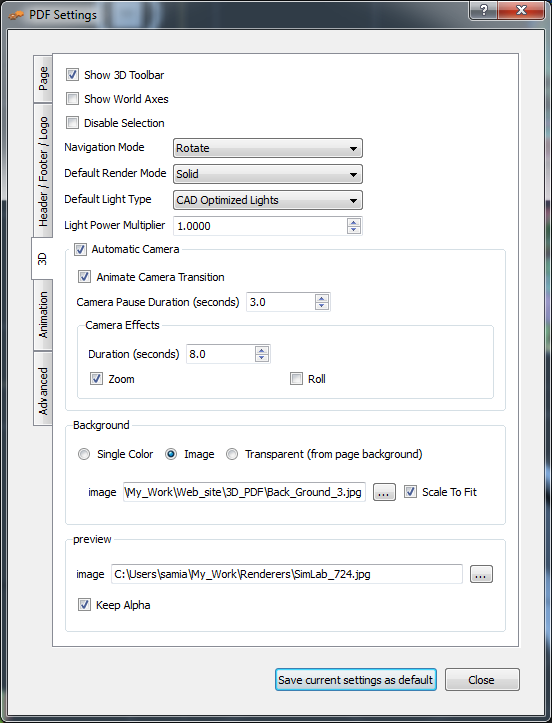
Task: Increase Light Power Multiplier with up arrow
Action: click(x=354, y=222)
